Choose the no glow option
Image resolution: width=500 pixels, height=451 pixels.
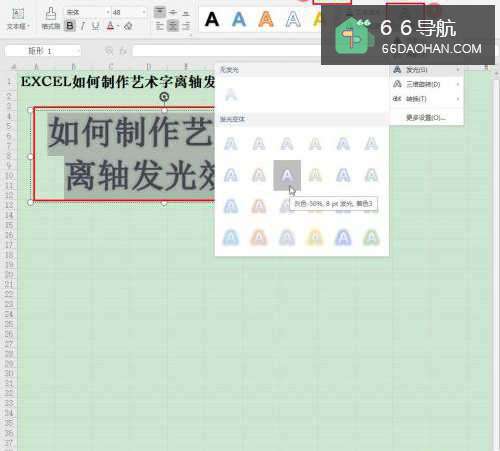231,94
